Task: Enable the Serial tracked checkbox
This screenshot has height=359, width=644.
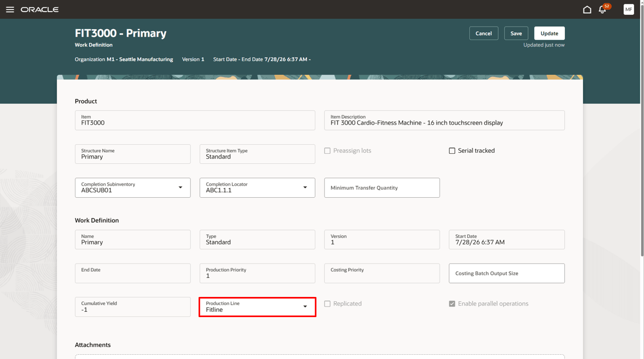Action: [x=452, y=151]
